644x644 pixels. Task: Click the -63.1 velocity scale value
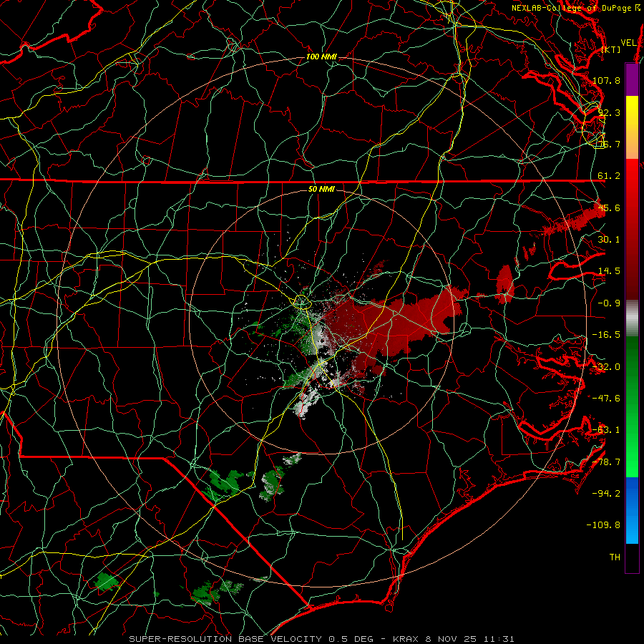(606, 430)
